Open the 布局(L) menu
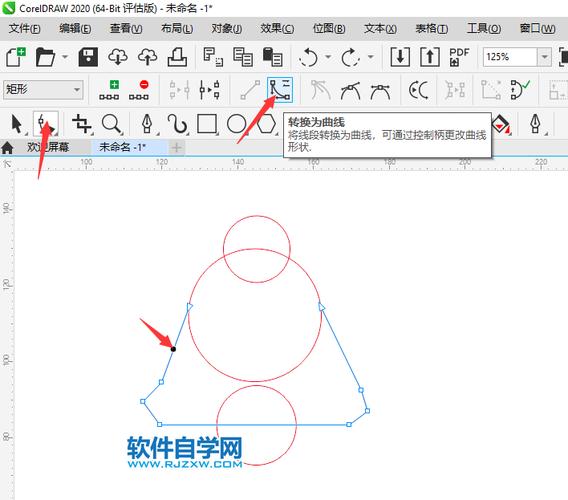568x500 pixels. coord(177,28)
